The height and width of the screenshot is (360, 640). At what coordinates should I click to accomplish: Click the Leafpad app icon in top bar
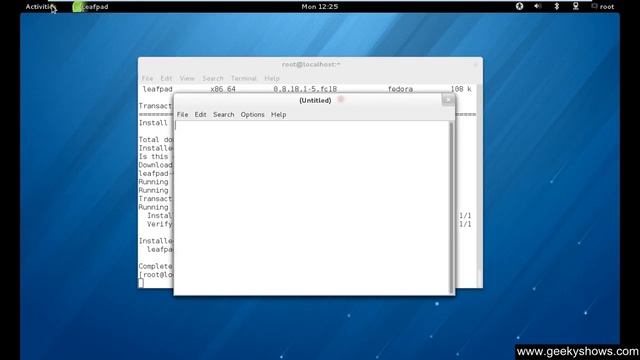click(78, 7)
